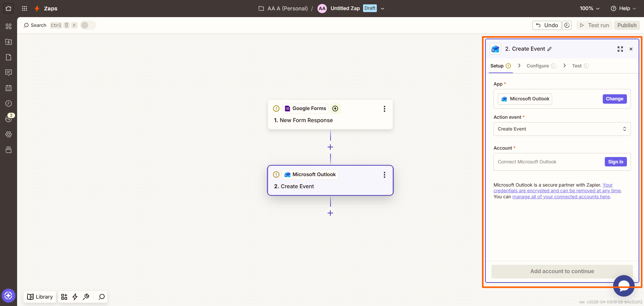Open the version history icon beside Undo
This screenshot has width=644, height=306.
(567, 25)
